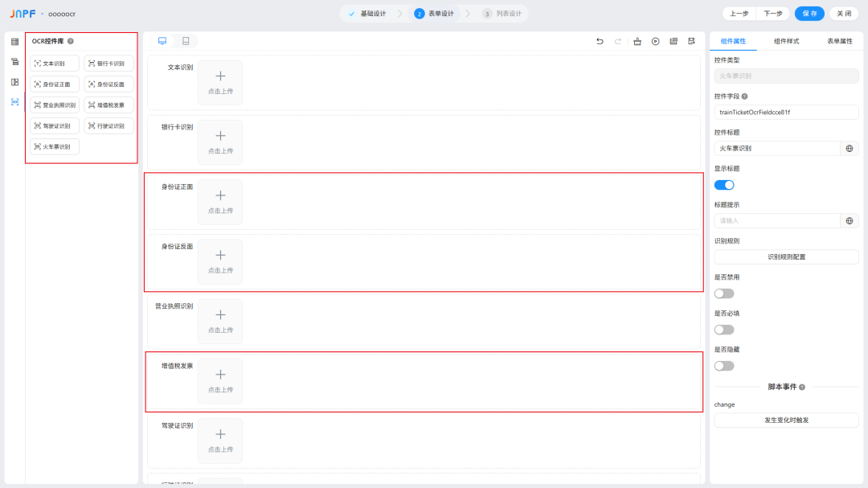Screen dimensions: 868x488
Task: Switch to 表单属性 tab
Action: pyautogui.click(x=840, y=41)
